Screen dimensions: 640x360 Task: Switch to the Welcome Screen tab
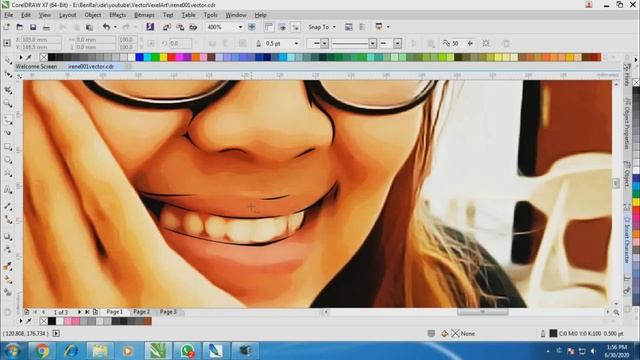tap(36, 66)
